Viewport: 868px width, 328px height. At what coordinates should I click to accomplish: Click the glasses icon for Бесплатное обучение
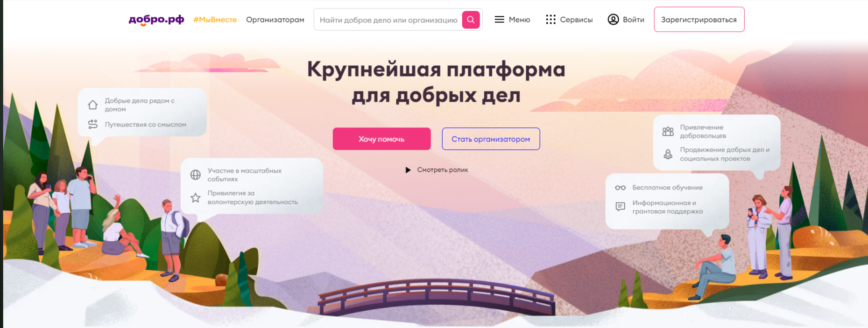pyautogui.click(x=620, y=188)
